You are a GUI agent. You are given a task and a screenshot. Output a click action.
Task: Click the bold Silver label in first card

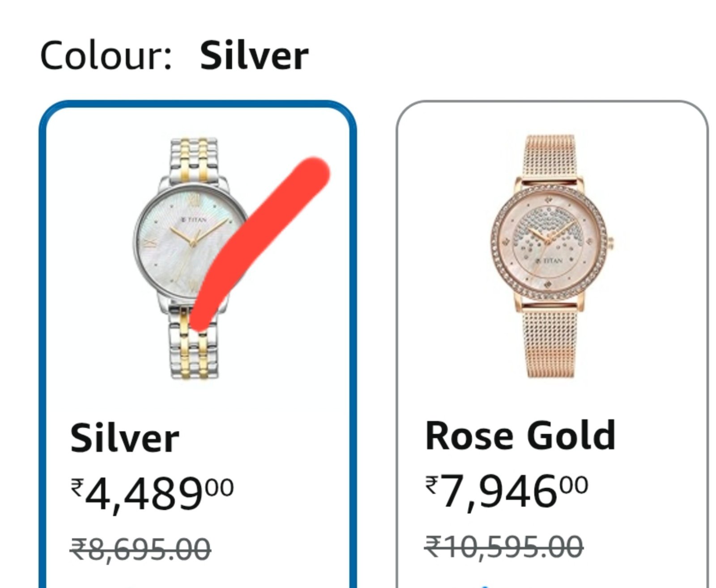124,439
